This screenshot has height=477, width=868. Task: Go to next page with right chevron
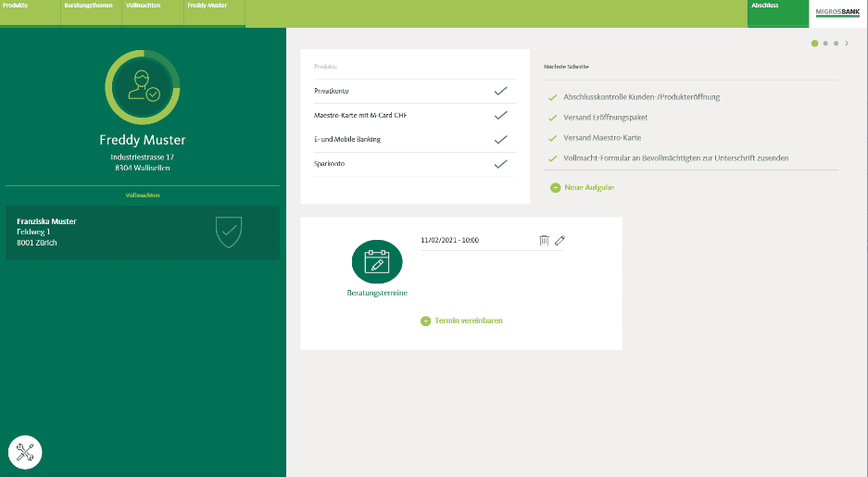847,44
